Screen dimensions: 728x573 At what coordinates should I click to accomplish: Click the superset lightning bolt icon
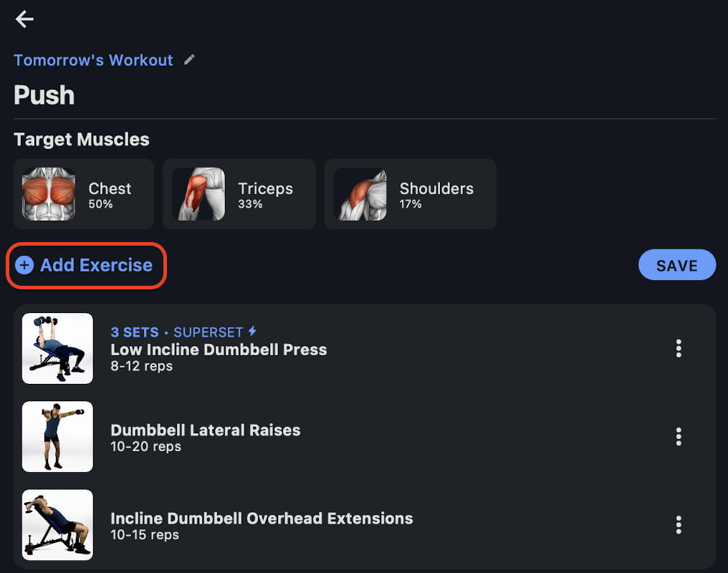point(252,332)
